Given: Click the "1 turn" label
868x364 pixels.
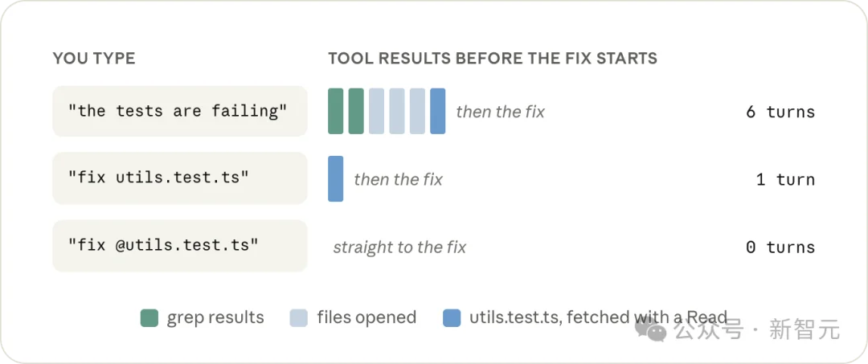Looking at the screenshot, I should coord(785,180).
